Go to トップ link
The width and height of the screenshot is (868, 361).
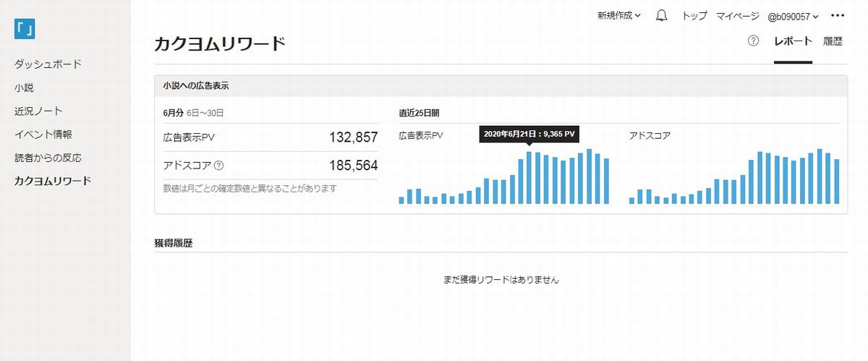click(694, 15)
